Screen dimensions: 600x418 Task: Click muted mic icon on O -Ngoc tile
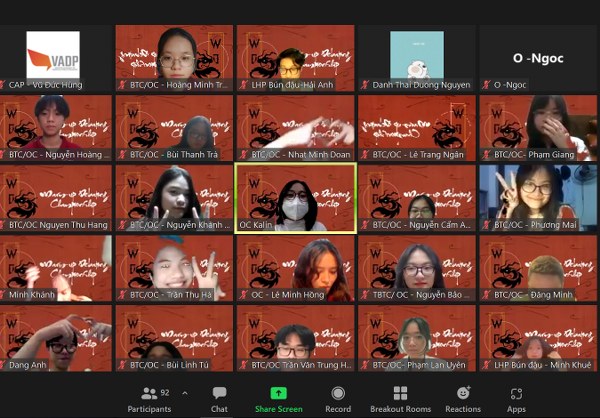pyautogui.click(x=486, y=85)
